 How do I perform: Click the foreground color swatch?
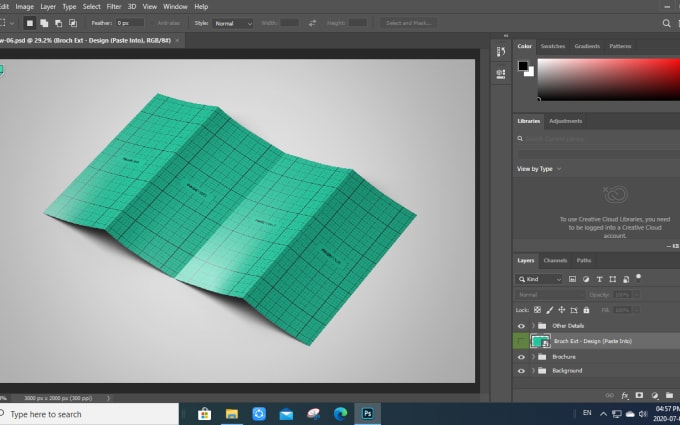523,66
